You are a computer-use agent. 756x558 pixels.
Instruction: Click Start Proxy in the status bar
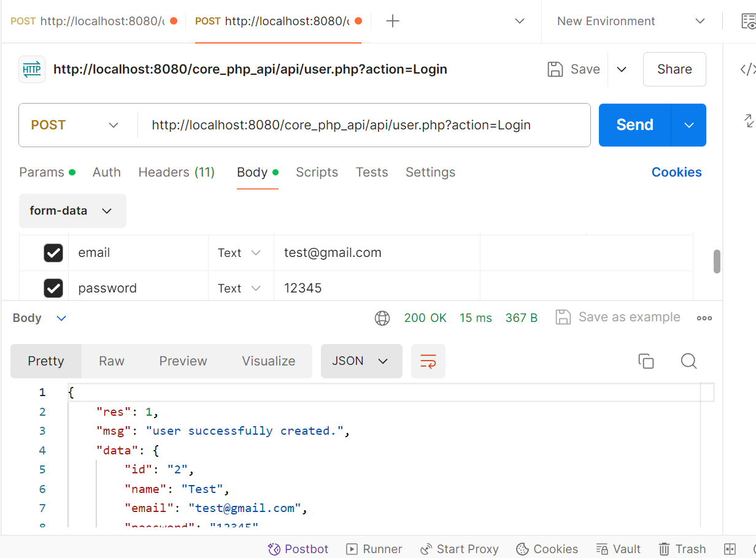[x=460, y=549]
